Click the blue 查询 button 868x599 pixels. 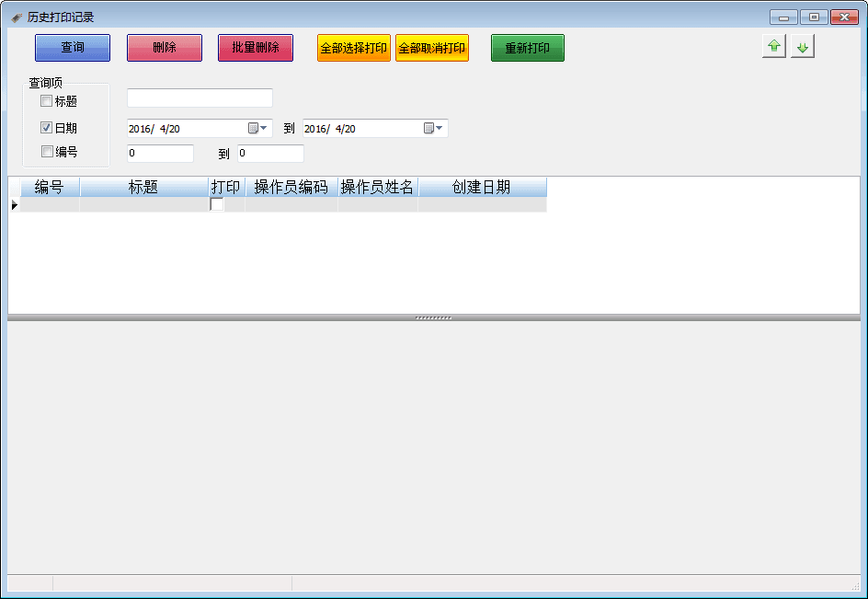tap(73, 48)
